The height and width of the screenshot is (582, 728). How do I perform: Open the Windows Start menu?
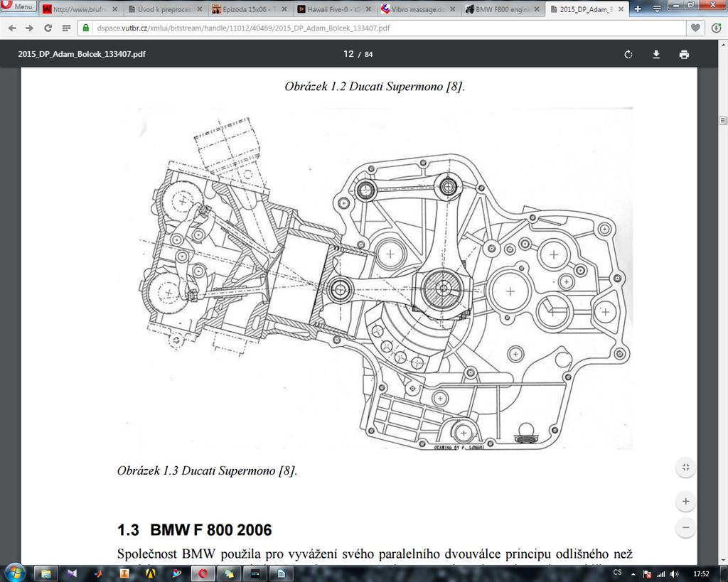(16, 573)
